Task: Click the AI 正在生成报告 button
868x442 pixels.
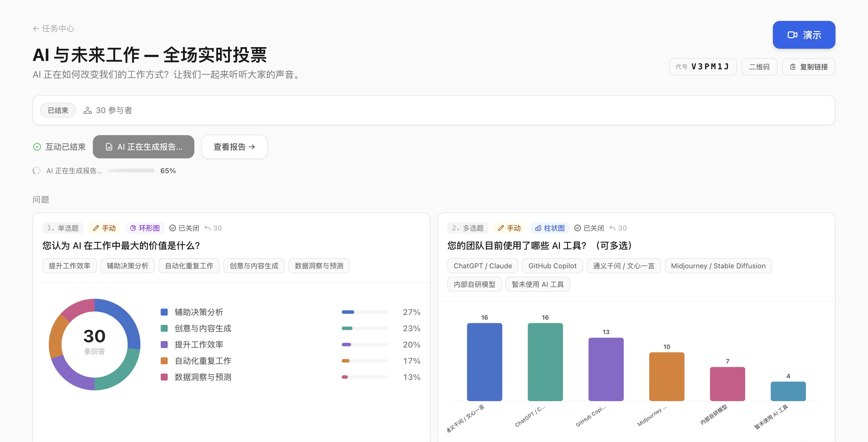Action: coord(144,147)
